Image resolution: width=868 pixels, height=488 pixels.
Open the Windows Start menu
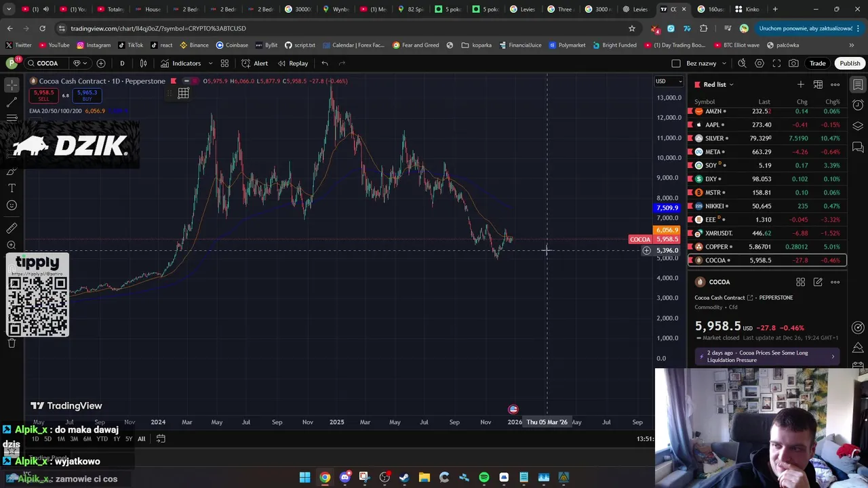pyautogui.click(x=305, y=477)
